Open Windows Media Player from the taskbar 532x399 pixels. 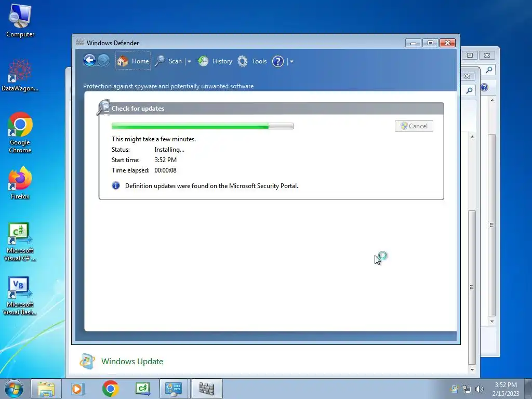(x=77, y=389)
